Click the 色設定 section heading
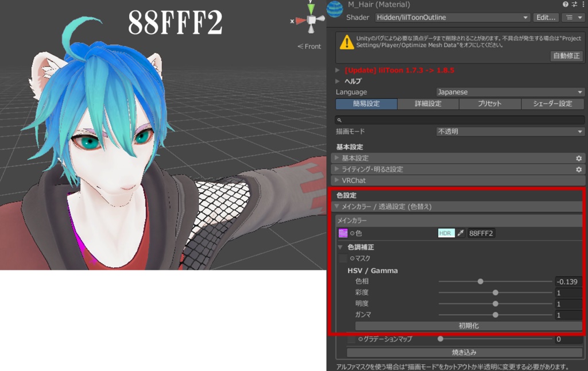This screenshot has width=588, height=371. (x=346, y=195)
